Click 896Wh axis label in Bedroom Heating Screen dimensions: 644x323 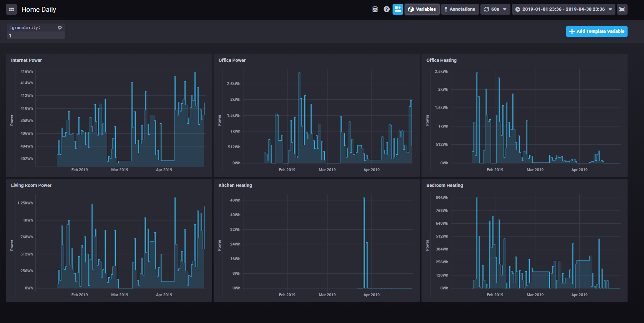point(442,198)
